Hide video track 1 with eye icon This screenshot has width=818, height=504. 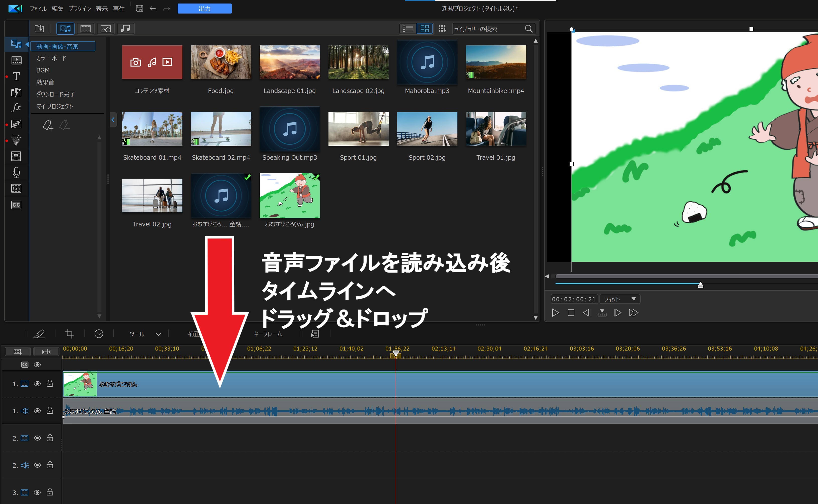(x=37, y=384)
